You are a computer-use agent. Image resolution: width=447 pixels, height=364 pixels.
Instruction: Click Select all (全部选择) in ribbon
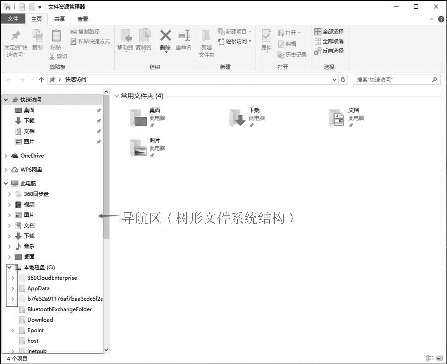pyautogui.click(x=329, y=32)
